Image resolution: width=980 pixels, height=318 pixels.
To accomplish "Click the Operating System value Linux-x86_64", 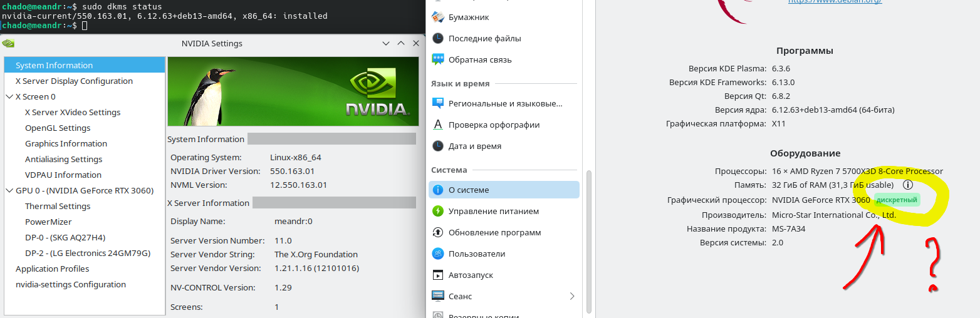I will pos(296,157).
